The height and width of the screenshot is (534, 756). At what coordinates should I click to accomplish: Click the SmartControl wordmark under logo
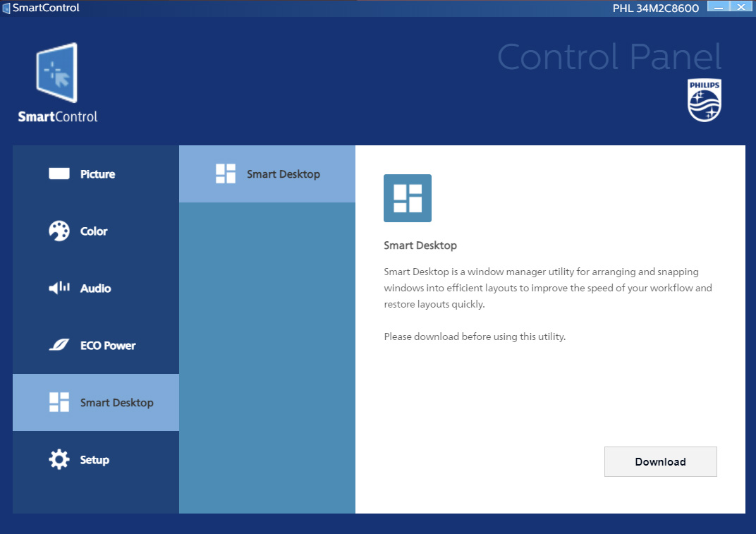click(x=58, y=116)
